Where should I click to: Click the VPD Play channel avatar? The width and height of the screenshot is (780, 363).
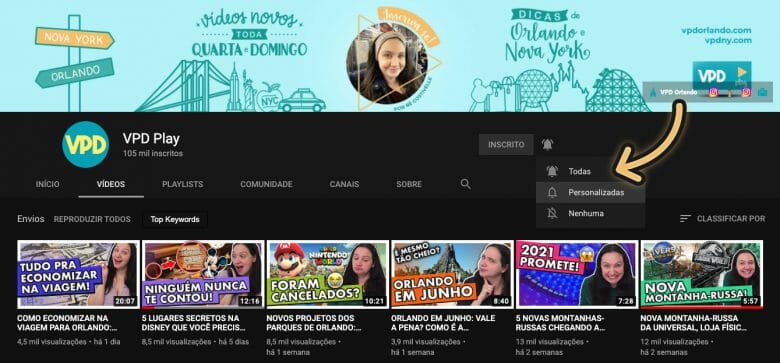(x=86, y=144)
